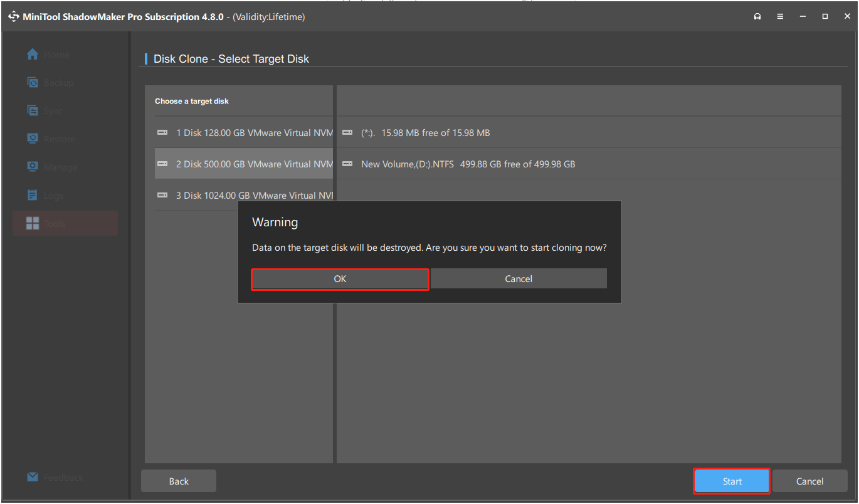Image resolution: width=859 pixels, height=504 pixels.
Task: Go back using the Back button
Action: pyautogui.click(x=178, y=481)
